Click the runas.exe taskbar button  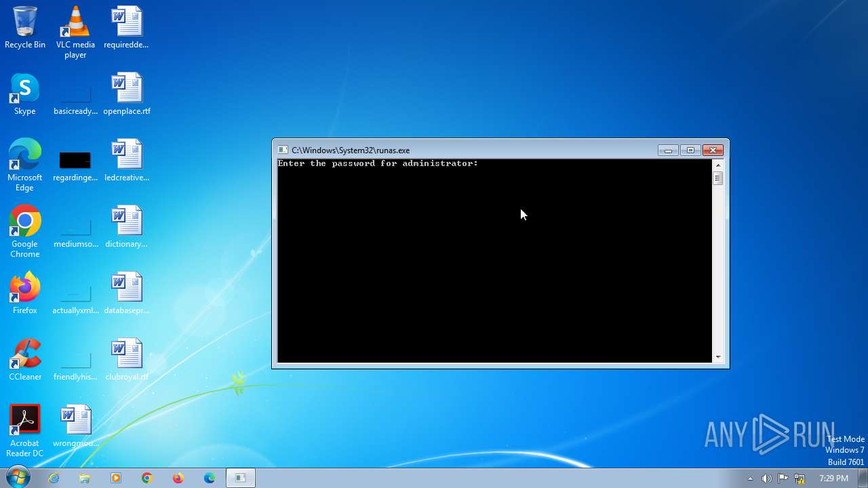pos(240,478)
